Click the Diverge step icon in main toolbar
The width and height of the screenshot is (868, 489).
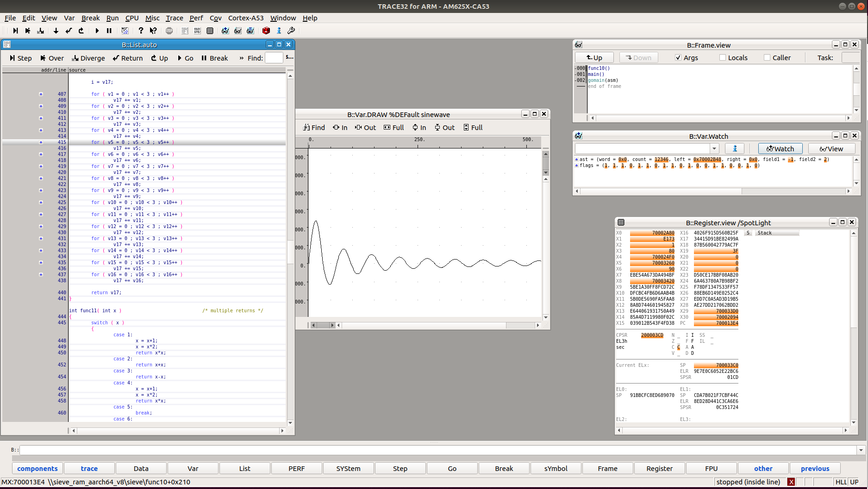click(x=41, y=31)
